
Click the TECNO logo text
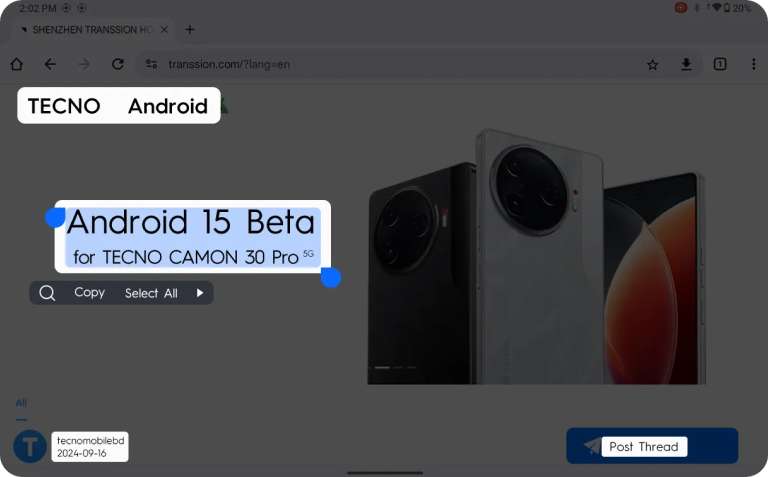tap(64, 106)
